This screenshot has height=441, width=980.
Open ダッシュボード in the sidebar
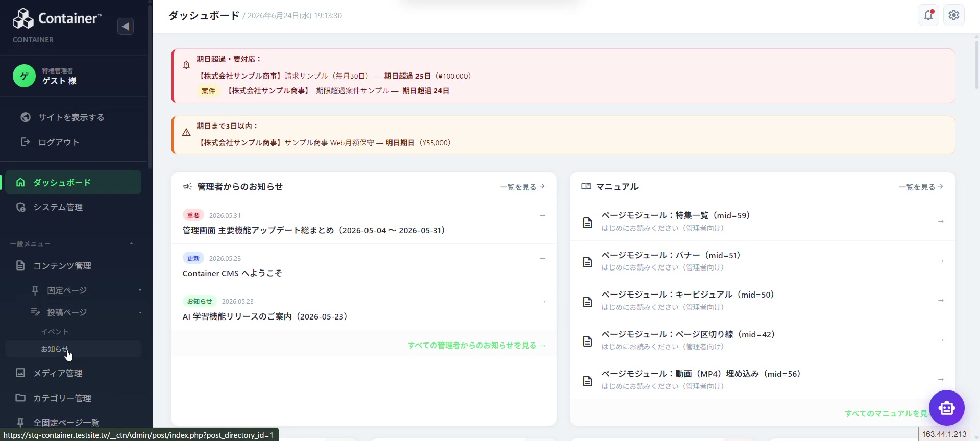(73, 182)
